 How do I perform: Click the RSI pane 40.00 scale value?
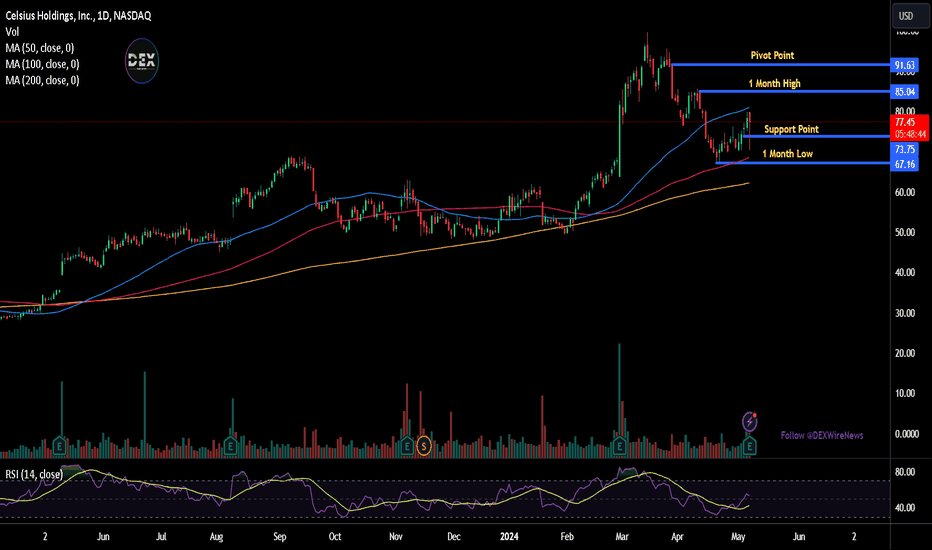pyautogui.click(x=905, y=508)
